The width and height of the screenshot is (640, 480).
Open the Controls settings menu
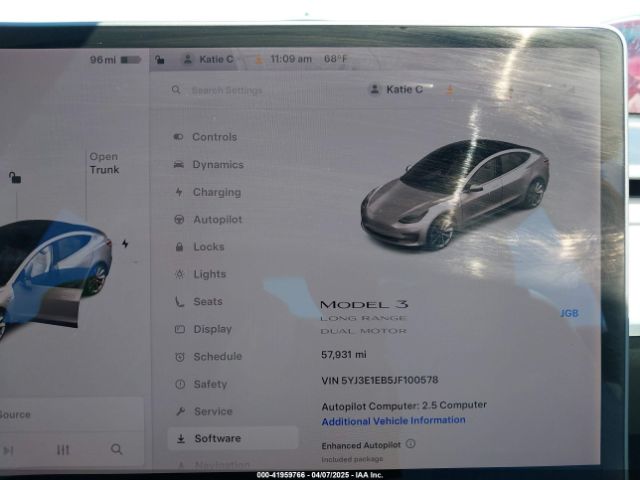tap(213, 137)
